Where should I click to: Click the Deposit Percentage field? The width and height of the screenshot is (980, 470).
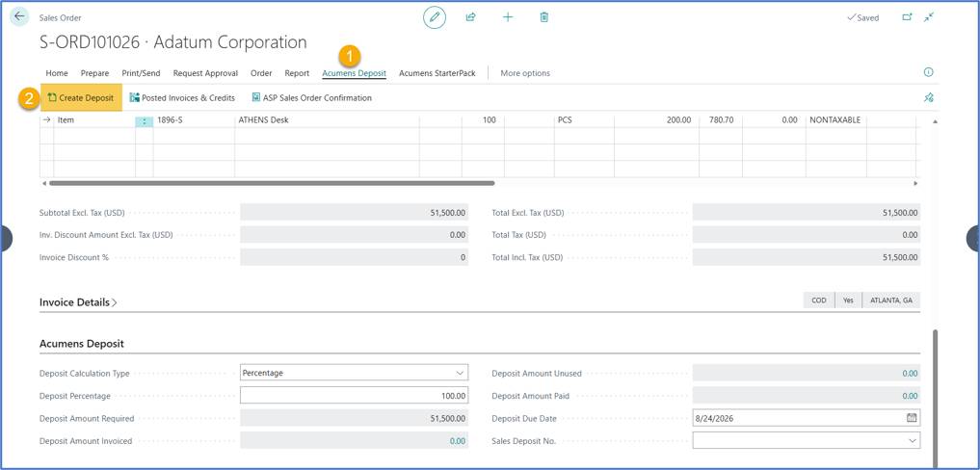(354, 396)
